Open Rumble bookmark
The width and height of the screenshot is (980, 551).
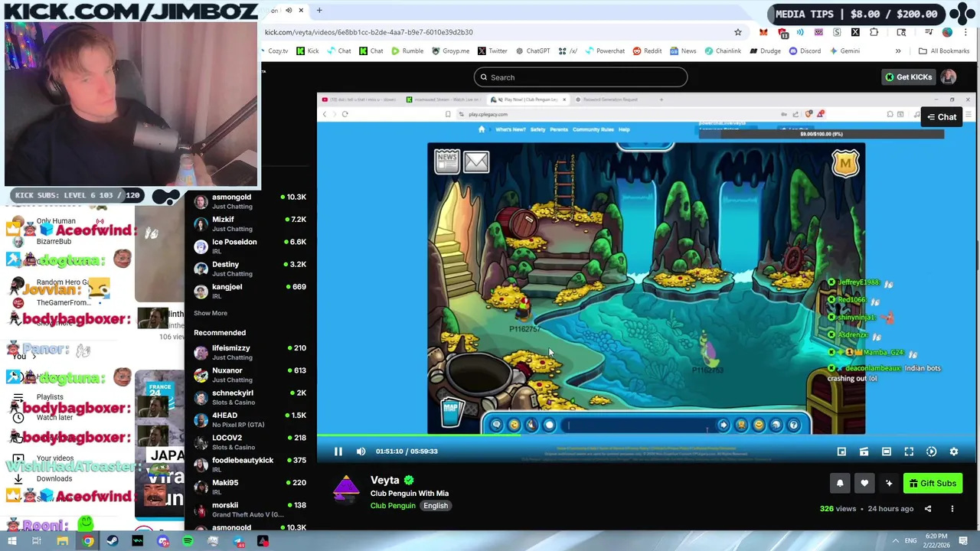[407, 51]
